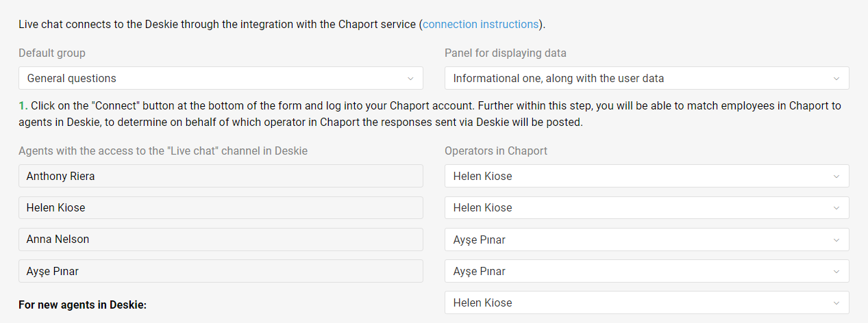This screenshot has width=868, height=323.
Task: Open operator dropdown for agent Anthony Riera
Action: [x=646, y=176]
